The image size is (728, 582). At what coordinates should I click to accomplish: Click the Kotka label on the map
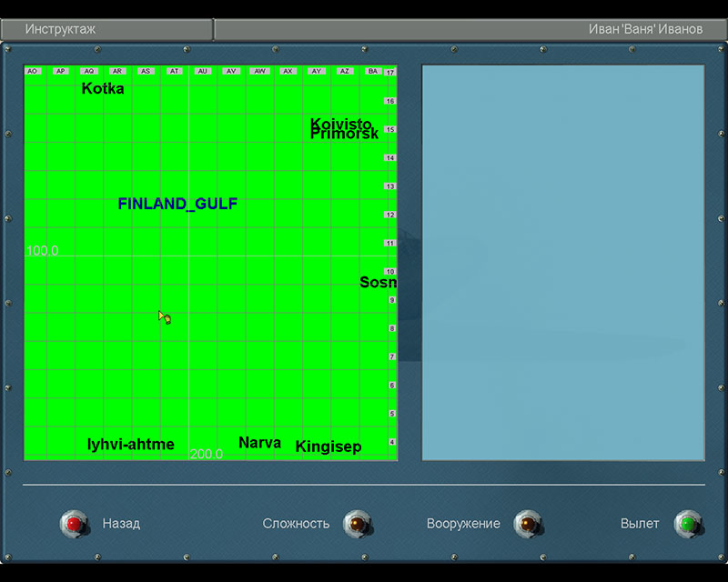pyautogui.click(x=103, y=88)
